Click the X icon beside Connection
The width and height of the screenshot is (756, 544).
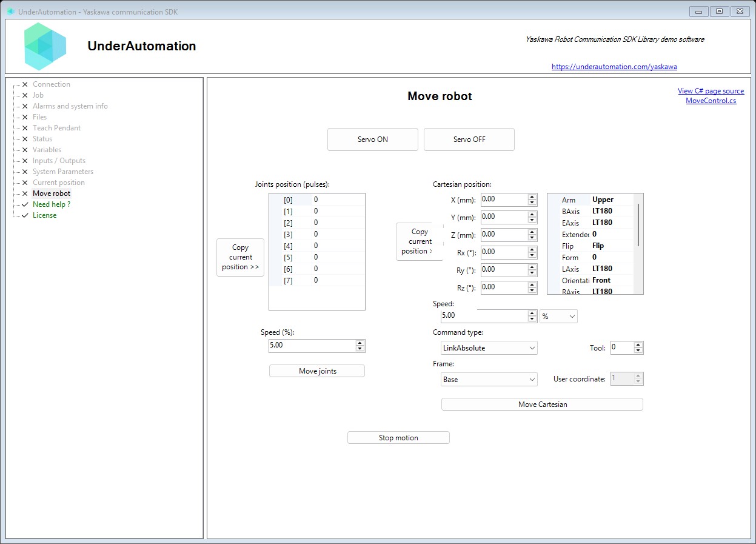click(x=25, y=84)
